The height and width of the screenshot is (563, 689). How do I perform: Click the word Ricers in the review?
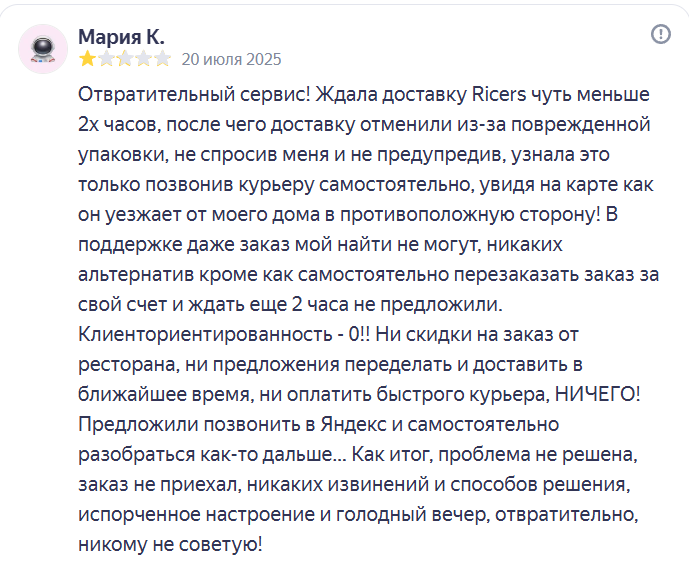[x=499, y=94]
